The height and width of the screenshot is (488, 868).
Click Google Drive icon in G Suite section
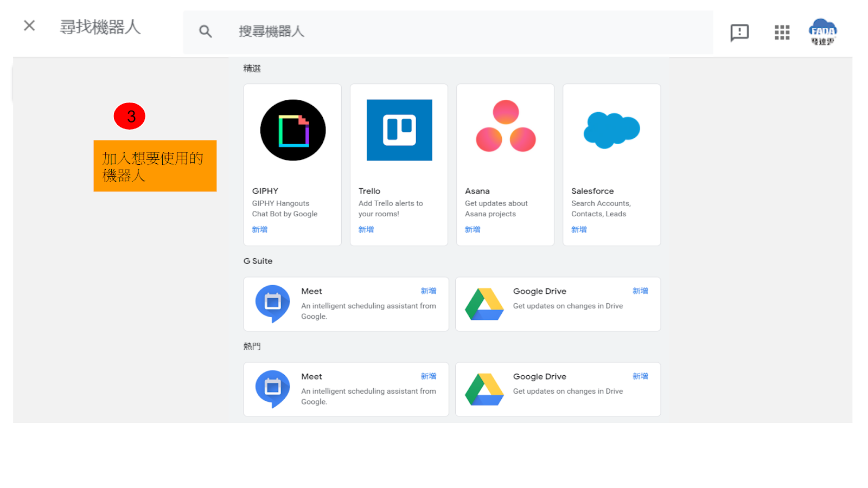[x=484, y=304]
